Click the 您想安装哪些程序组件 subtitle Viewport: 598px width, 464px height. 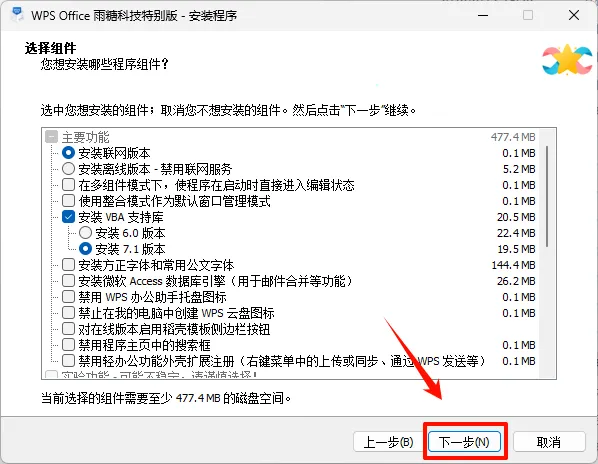pyautogui.click(x=104, y=64)
